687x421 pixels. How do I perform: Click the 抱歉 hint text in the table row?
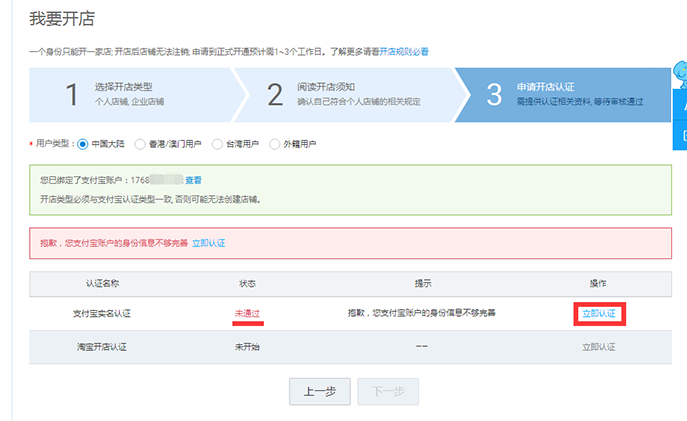421,313
